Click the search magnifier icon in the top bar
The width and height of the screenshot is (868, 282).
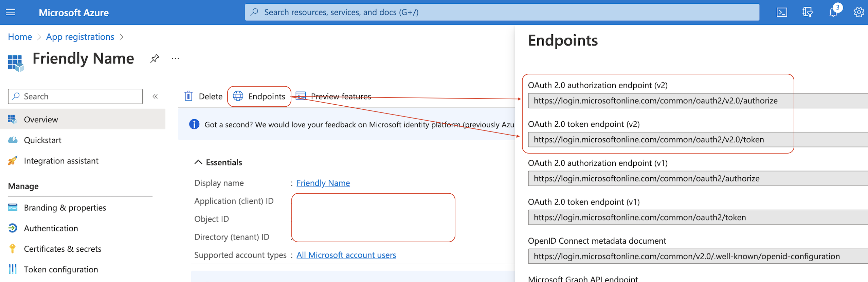pos(254,12)
